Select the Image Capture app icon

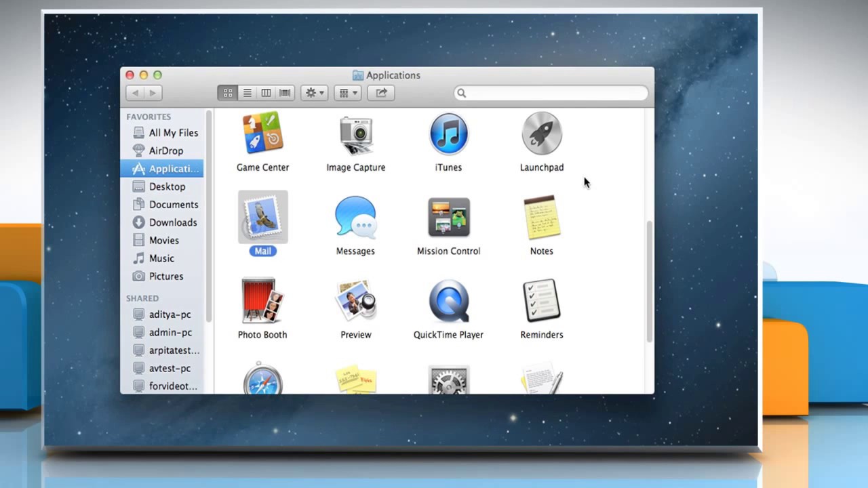pyautogui.click(x=355, y=135)
